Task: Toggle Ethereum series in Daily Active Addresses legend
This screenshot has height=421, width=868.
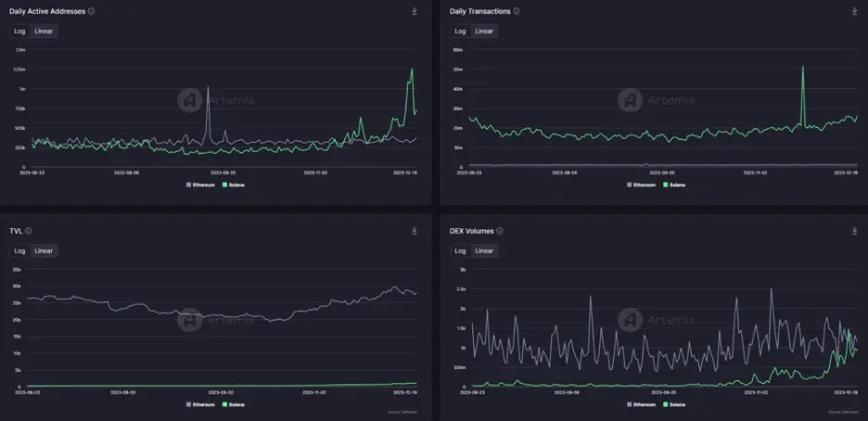Action: tap(200, 185)
